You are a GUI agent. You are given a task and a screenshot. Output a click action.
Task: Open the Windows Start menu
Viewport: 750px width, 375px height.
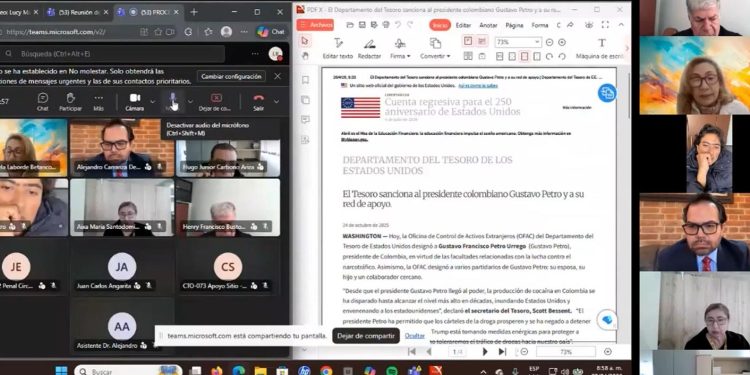pyautogui.click(x=61, y=371)
